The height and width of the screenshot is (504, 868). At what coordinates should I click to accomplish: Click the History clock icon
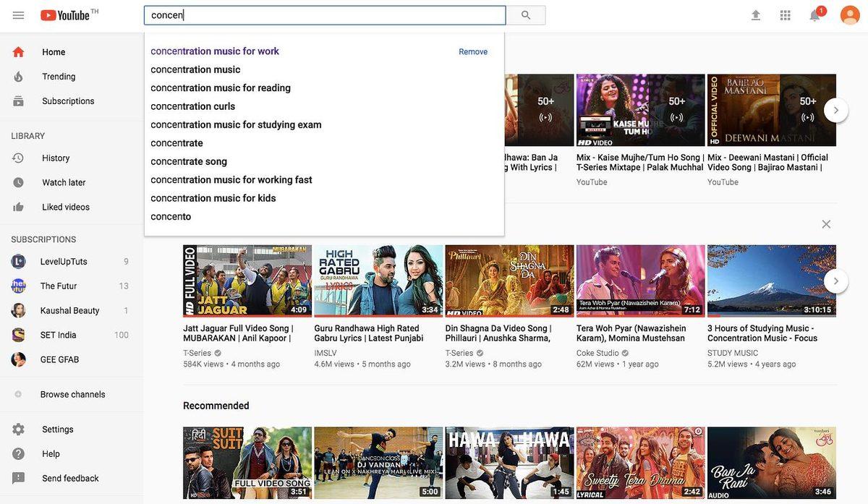[18, 158]
